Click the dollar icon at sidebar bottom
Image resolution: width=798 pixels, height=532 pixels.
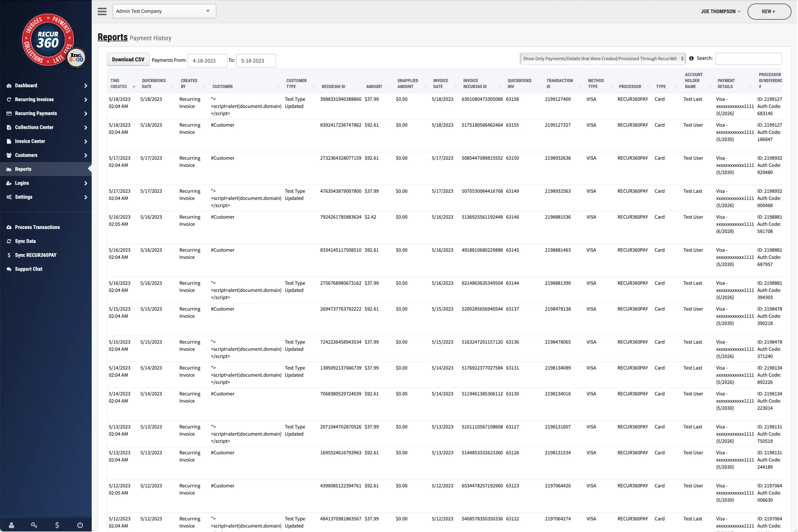coord(57,525)
